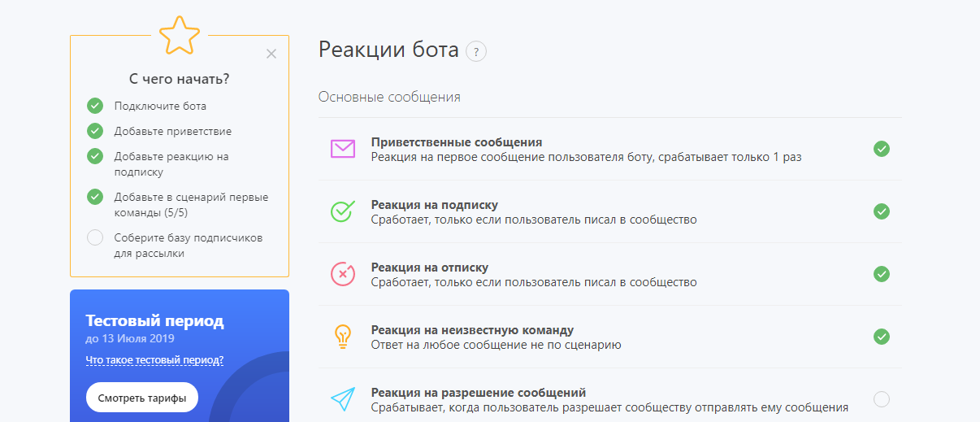Viewport: 980px width, 422px height.
Task: Toggle status check for Приветственные сообщения
Action: click(881, 149)
